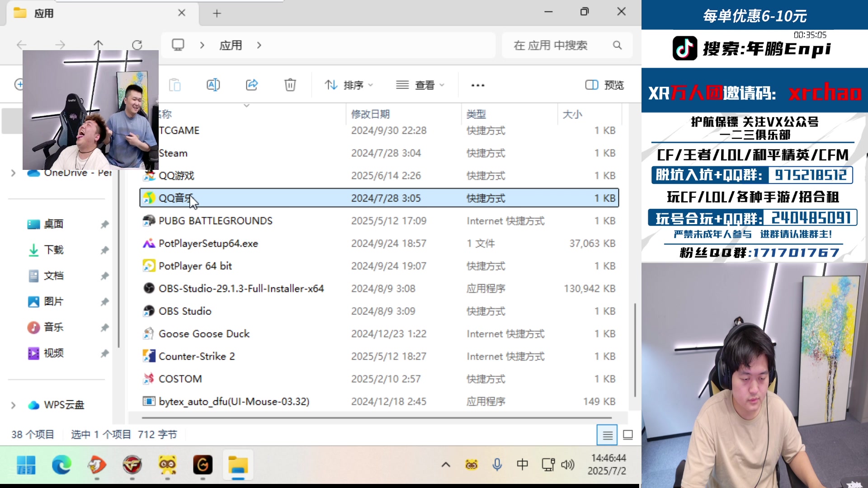Image resolution: width=868 pixels, height=488 pixels.
Task: Open File Explorer in taskbar
Action: coord(238,465)
